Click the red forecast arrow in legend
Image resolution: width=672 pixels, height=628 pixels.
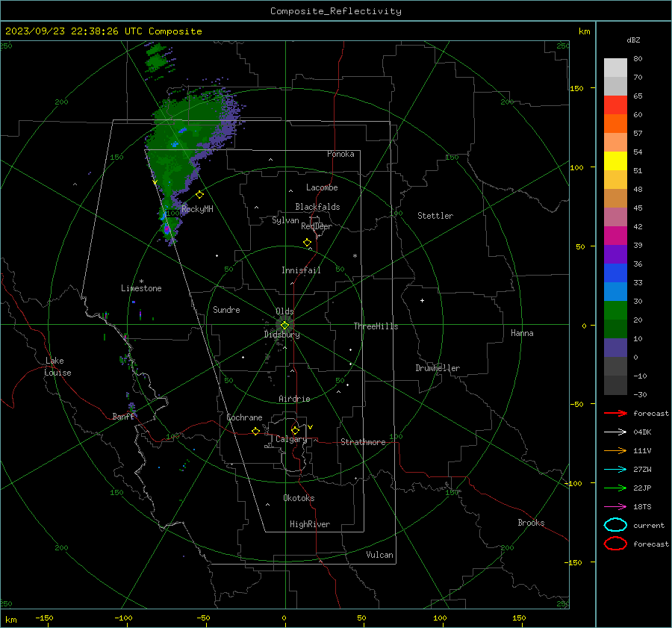(x=615, y=413)
